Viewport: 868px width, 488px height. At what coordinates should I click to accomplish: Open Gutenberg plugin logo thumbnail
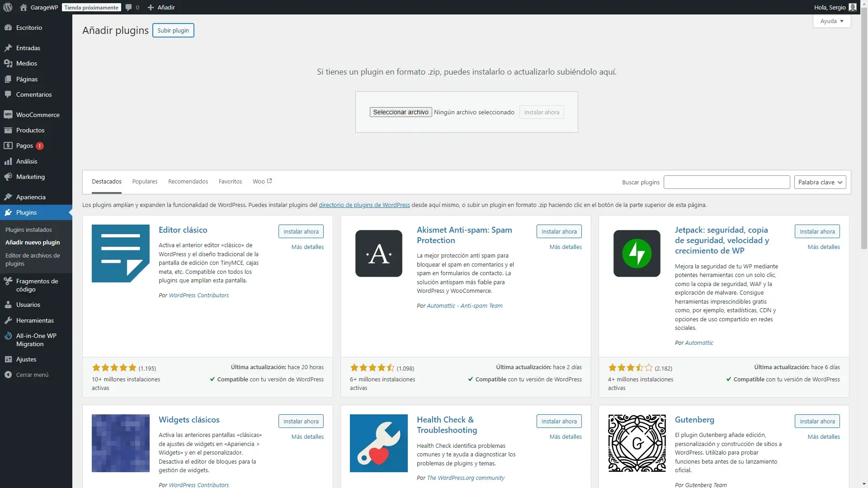click(637, 443)
